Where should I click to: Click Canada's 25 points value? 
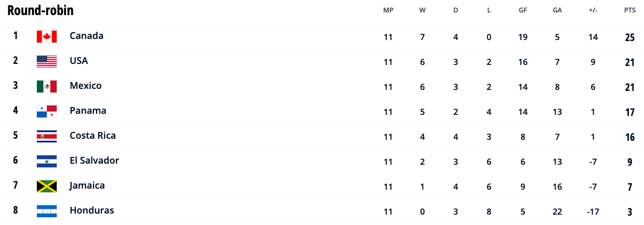630,37
